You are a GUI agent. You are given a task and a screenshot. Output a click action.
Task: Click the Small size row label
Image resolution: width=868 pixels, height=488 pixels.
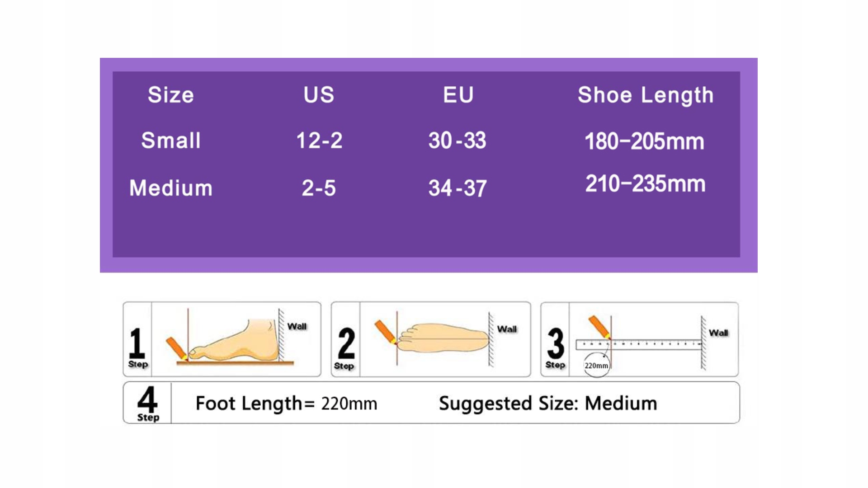(171, 140)
